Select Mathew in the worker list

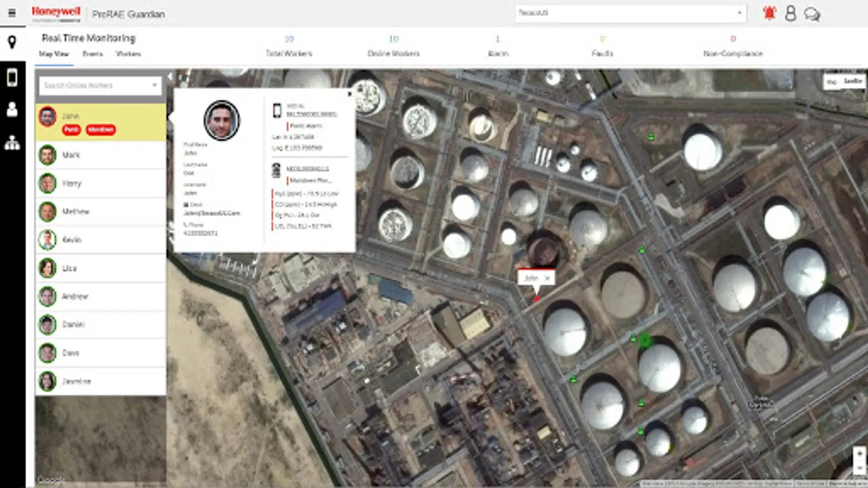click(x=101, y=211)
